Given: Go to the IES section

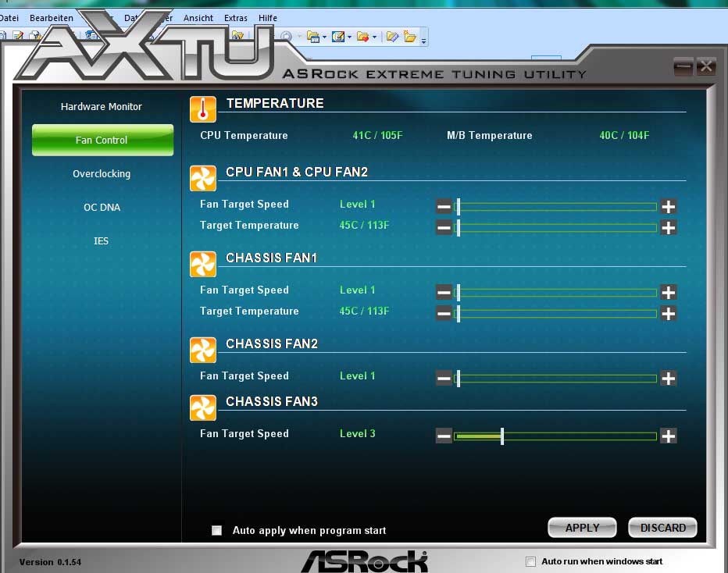Looking at the screenshot, I should [102, 240].
